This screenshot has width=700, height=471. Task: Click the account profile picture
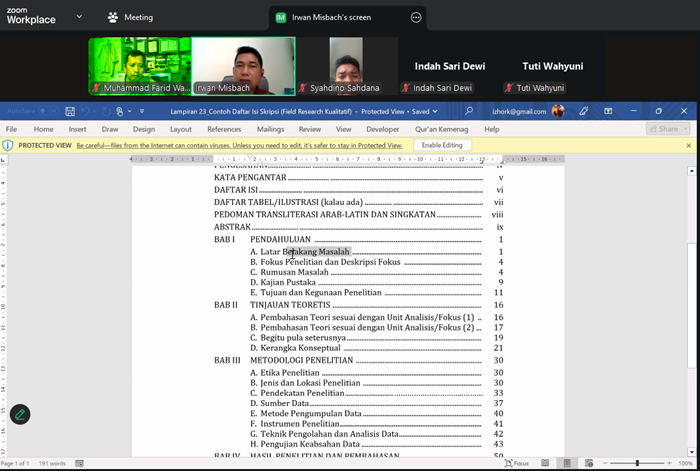pos(558,111)
